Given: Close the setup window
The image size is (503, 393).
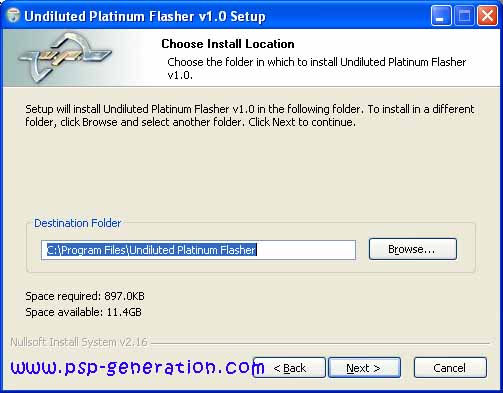Looking at the screenshot, I should pos(487,15).
